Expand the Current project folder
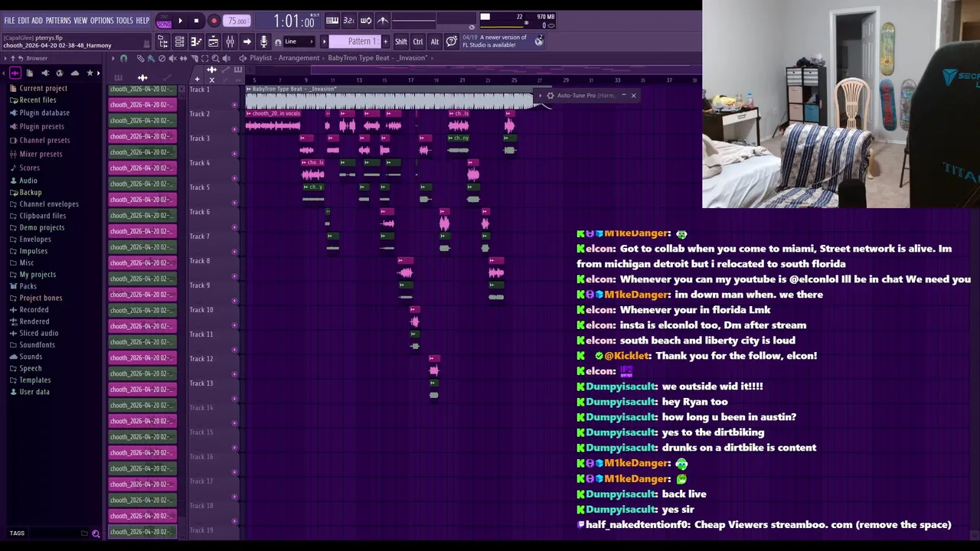Screen dimensions: 980x551 43,88
